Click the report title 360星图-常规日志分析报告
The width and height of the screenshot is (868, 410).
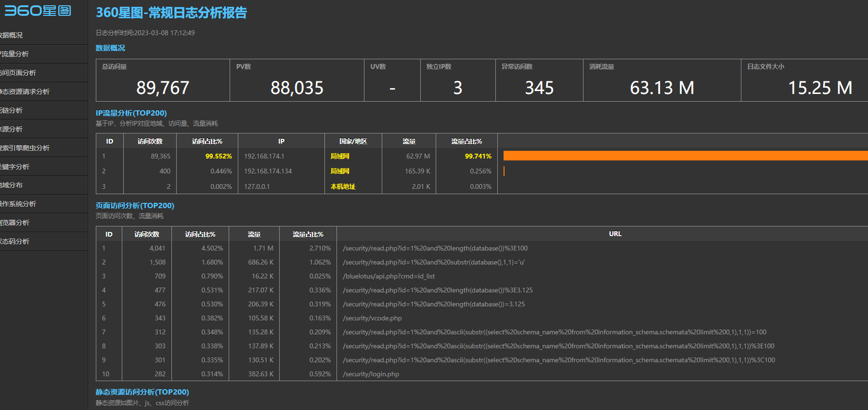[x=171, y=13]
